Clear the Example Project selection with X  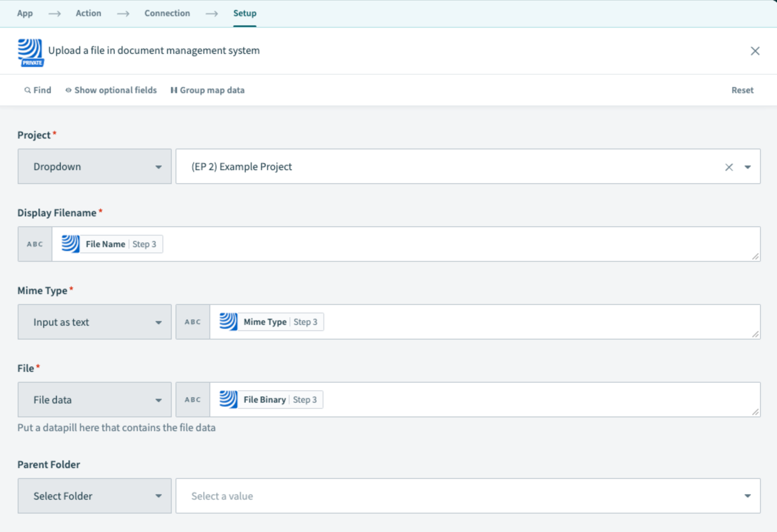[728, 167]
